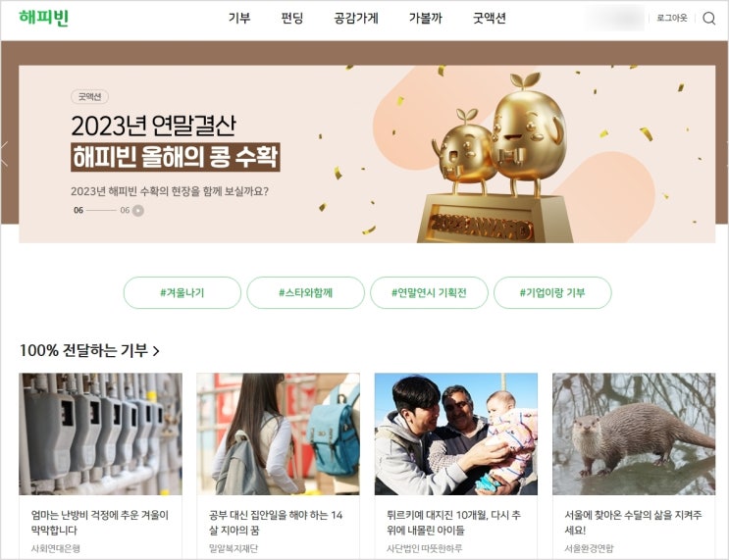Open the gas meters donation thumbnail

100,434
